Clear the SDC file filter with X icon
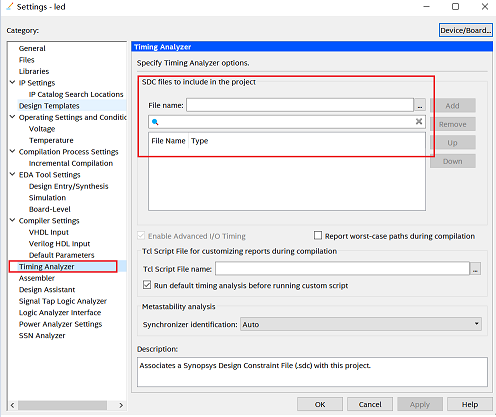496x417 pixels. (419, 121)
